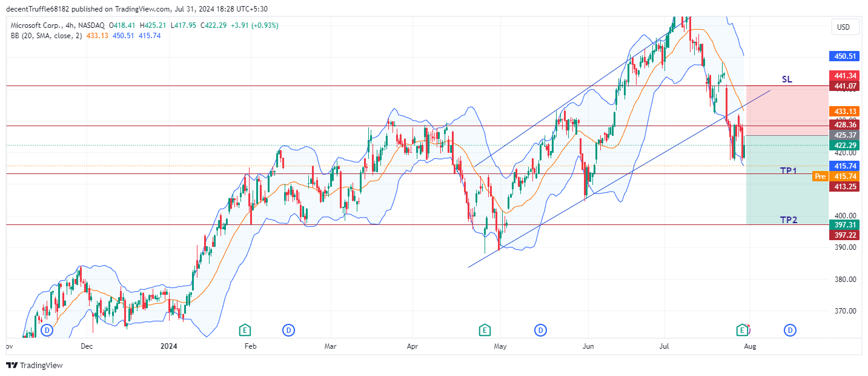Select the red stop-loss zone of position
This screenshot has height=376, width=868.
tap(787, 110)
